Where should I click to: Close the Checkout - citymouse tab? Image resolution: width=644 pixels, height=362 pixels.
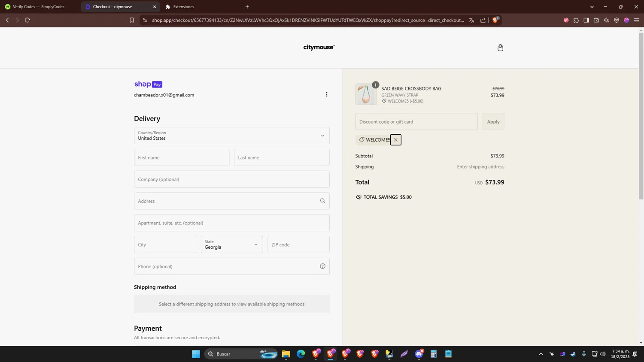(155, 7)
